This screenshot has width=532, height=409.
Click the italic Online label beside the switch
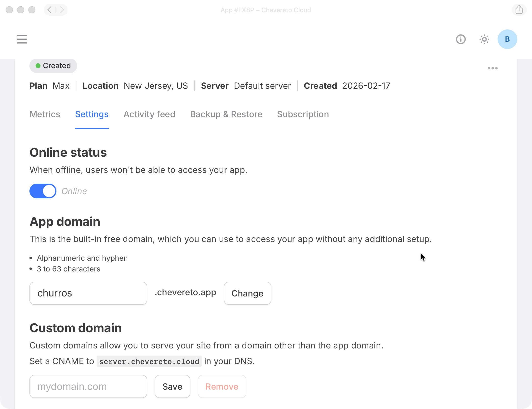(74, 191)
